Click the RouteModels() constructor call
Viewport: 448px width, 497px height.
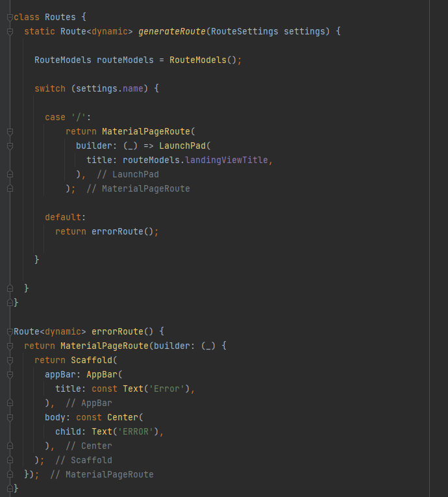(203, 60)
